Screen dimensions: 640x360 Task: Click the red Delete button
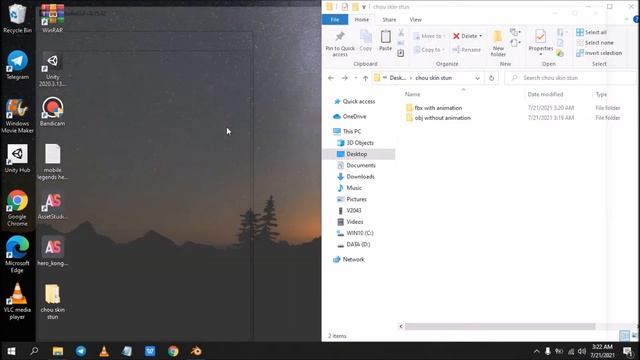click(x=467, y=36)
